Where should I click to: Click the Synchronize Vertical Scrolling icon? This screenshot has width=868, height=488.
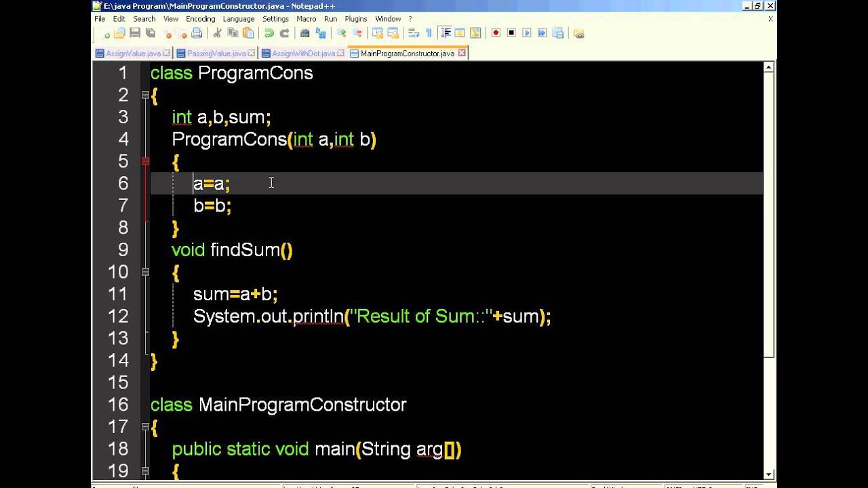point(378,33)
